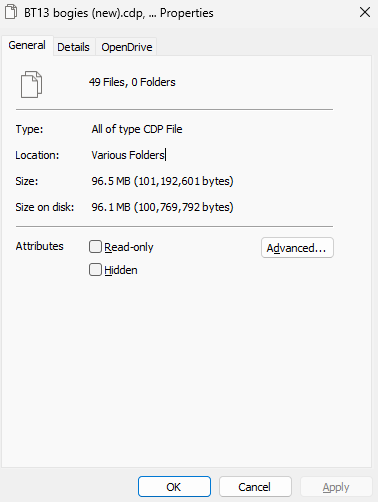Screen dimensions: 378x502
Task: Click the Size on disk value text
Action: (x=162, y=207)
